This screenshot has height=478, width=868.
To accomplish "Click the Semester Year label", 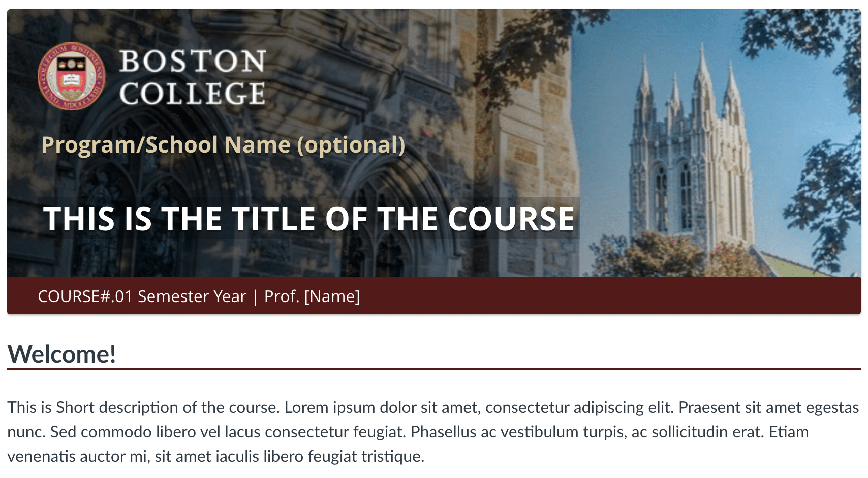I will point(192,296).
